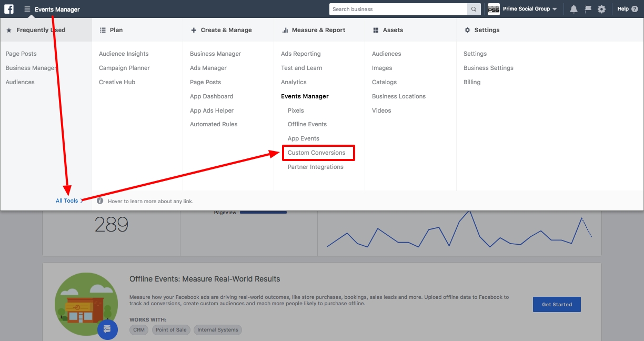Go to Ads Manager

pyautogui.click(x=208, y=68)
